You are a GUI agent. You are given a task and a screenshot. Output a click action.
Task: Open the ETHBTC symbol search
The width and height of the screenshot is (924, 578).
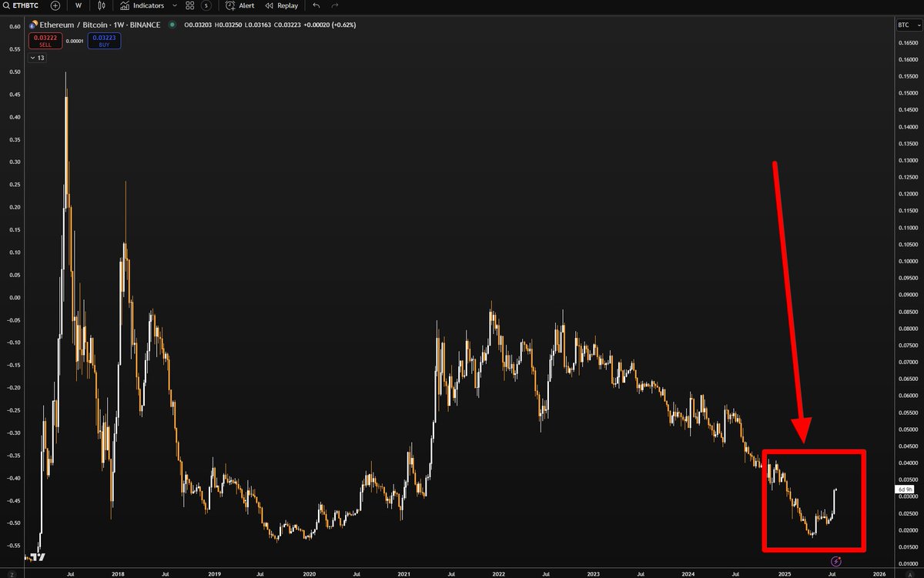tap(21, 5)
